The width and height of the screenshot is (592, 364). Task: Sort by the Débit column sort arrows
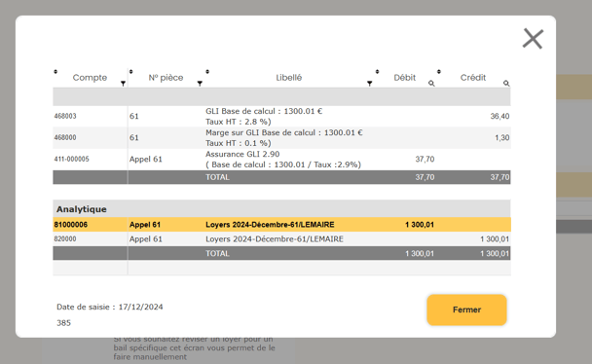click(377, 72)
